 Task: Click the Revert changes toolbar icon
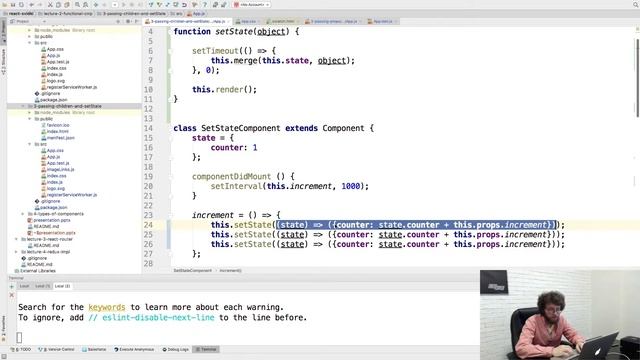(184, 4)
